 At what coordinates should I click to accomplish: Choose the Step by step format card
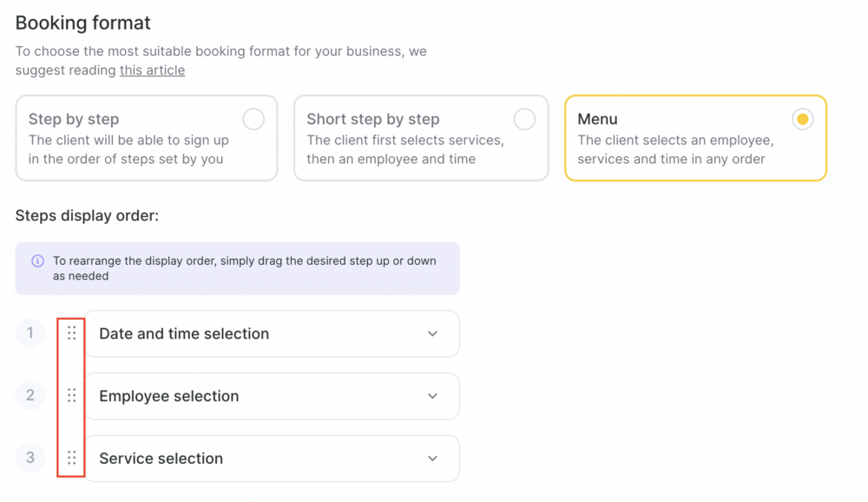coord(147,138)
